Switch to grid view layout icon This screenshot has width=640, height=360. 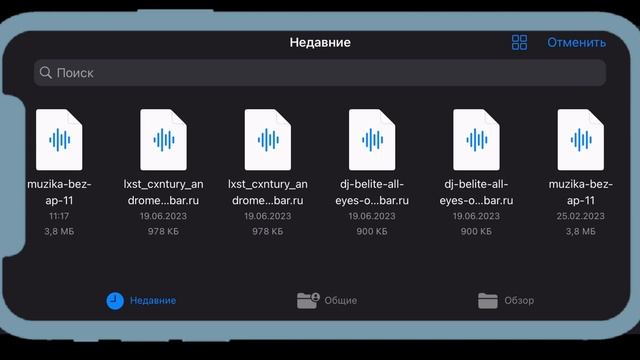[519, 42]
